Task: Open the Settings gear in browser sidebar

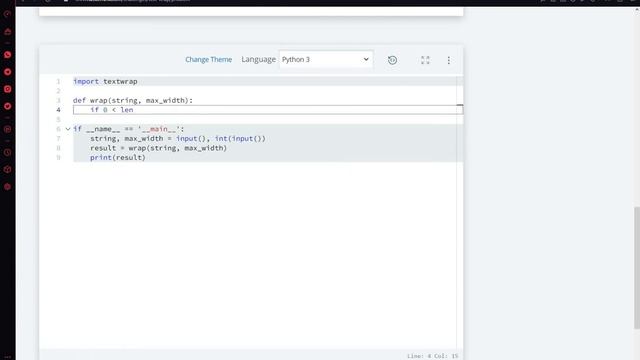Action: coord(7,187)
